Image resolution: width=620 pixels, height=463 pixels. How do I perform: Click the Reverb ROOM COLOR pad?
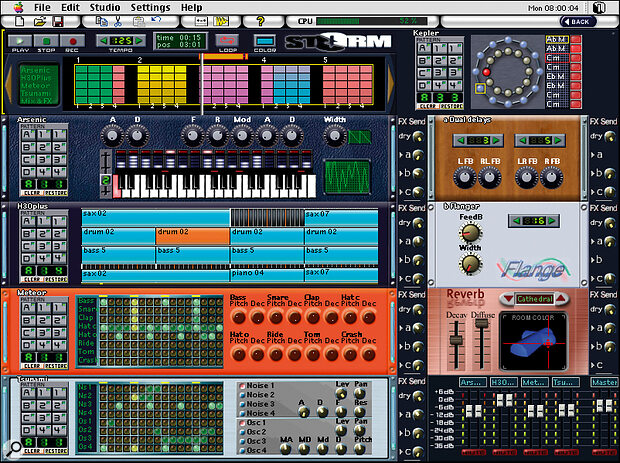[533, 342]
